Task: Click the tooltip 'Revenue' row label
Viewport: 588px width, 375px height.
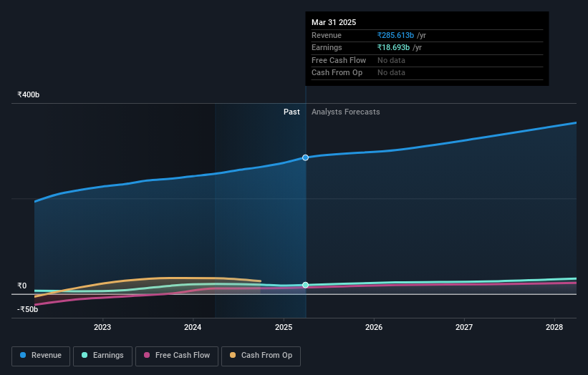Action: pos(327,35)
